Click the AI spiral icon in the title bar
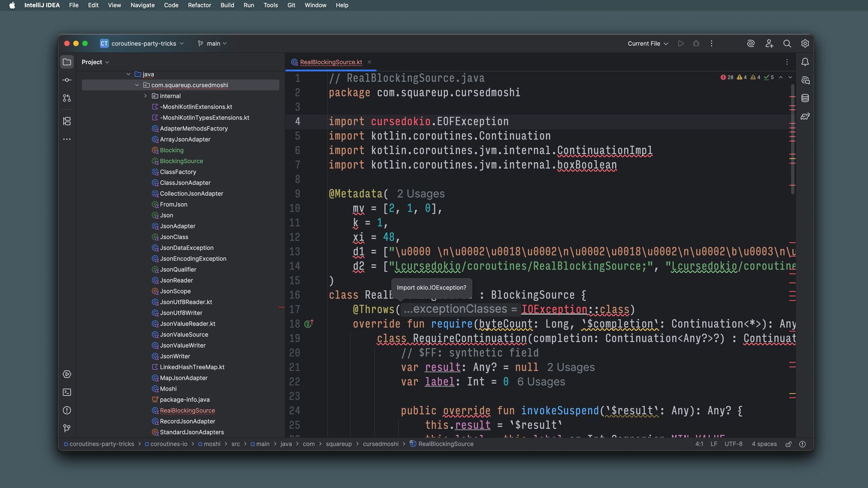 click(751, 43)
